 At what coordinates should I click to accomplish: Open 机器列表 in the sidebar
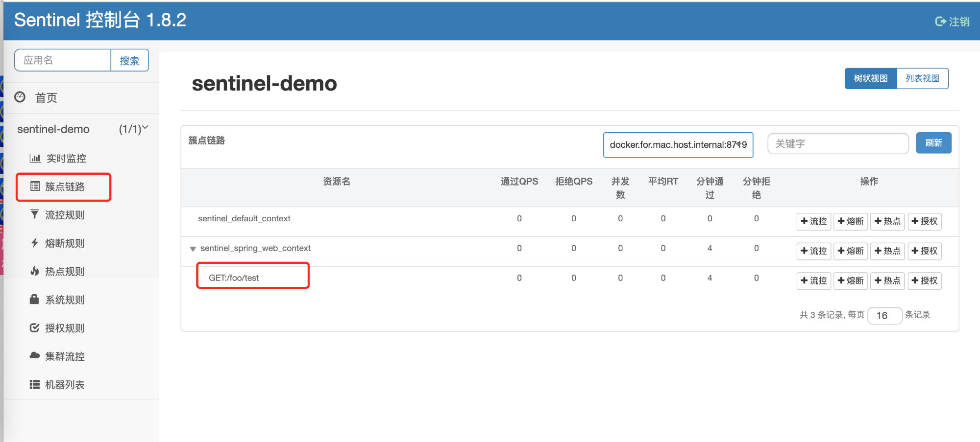point(65,385)
